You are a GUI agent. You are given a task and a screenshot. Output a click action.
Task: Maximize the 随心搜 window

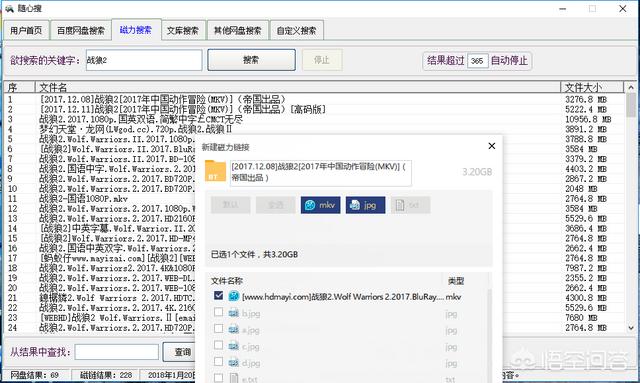(x=592, y=9)
